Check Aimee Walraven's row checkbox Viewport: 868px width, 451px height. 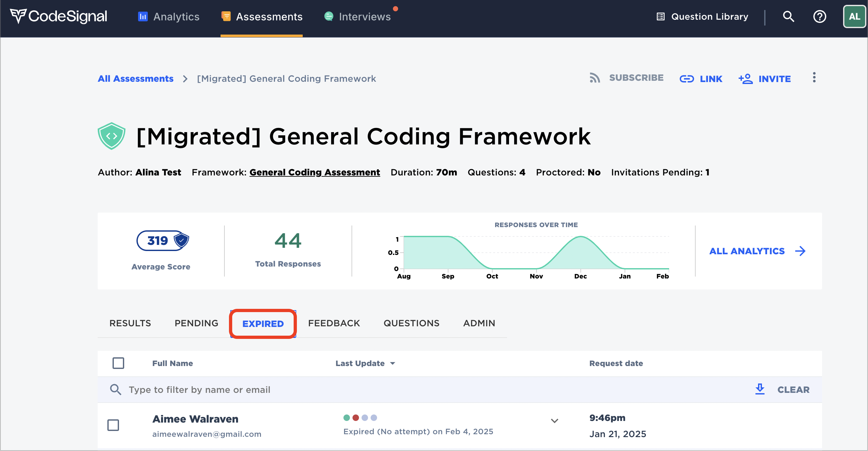(113, 425)
